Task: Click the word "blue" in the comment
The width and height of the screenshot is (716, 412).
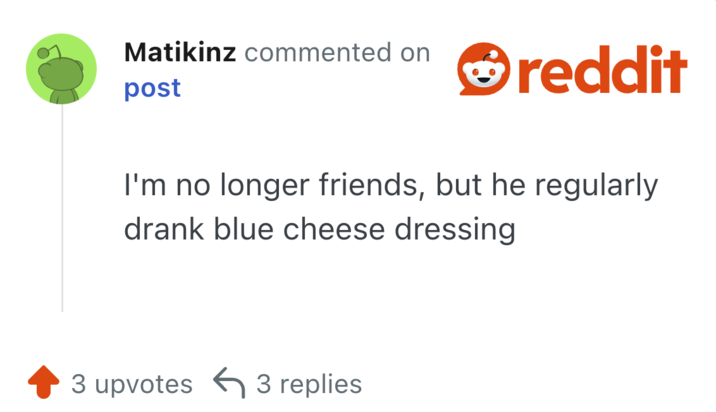Action: coord(238,230)
